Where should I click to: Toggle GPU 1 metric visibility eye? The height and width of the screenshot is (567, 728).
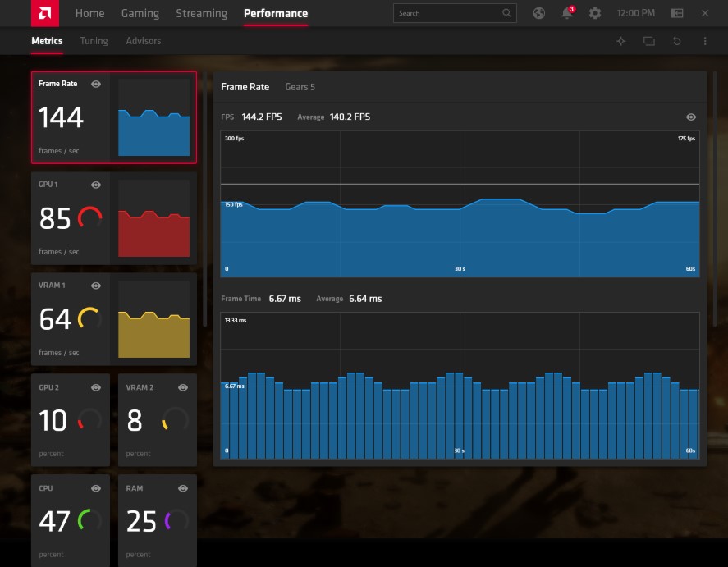coord(96,185)
